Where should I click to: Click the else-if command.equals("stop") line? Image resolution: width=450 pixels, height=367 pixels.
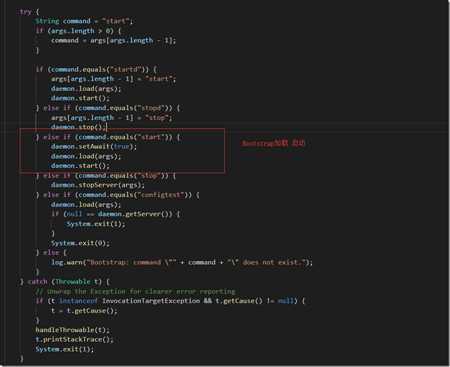tap(106, 176)
